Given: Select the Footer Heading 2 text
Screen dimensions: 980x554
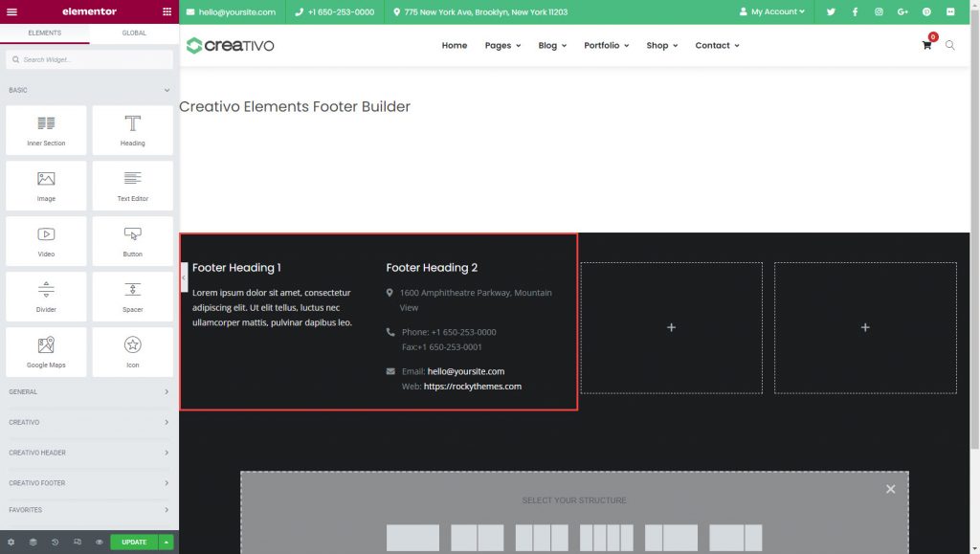Looking at the screenshot, I should click(432, 268).
